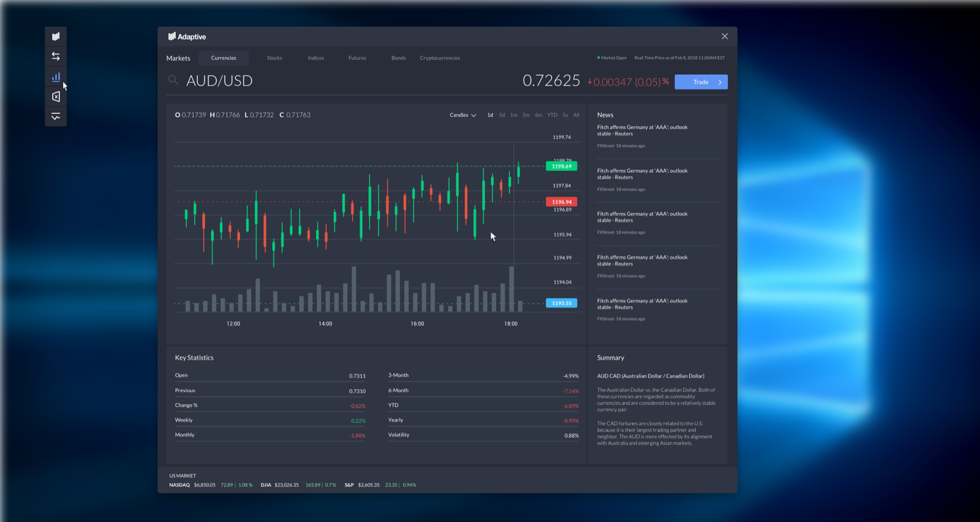The image size is (980, 522).
Task: Open the swap arrows icon in sidebar
Action: pos(56,56)
